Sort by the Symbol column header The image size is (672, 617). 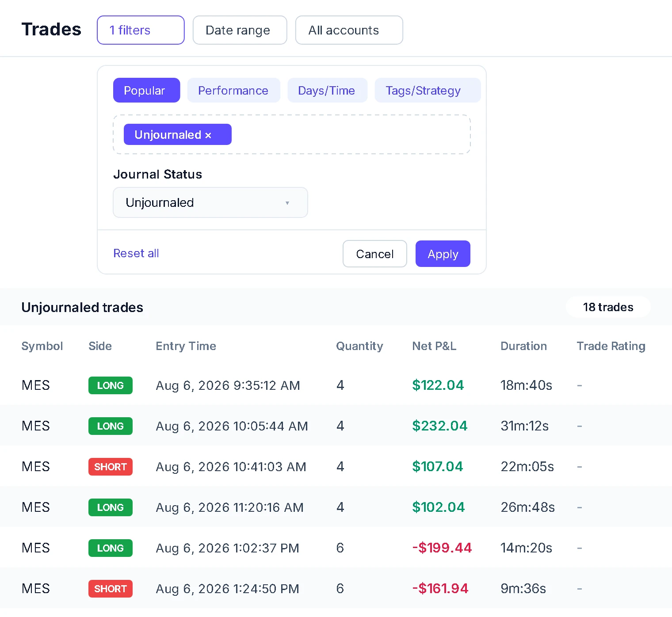point(42,346)
